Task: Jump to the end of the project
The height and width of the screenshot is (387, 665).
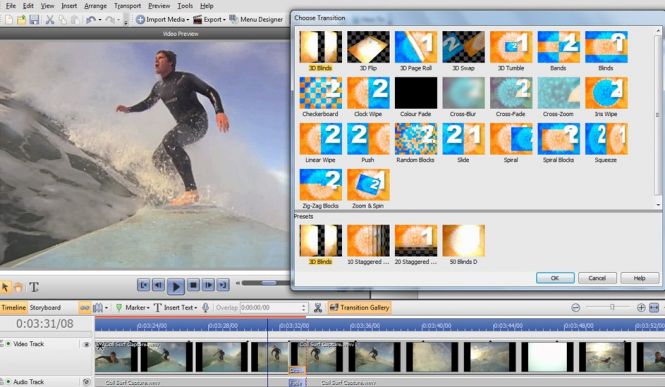Action: (223, 285)
